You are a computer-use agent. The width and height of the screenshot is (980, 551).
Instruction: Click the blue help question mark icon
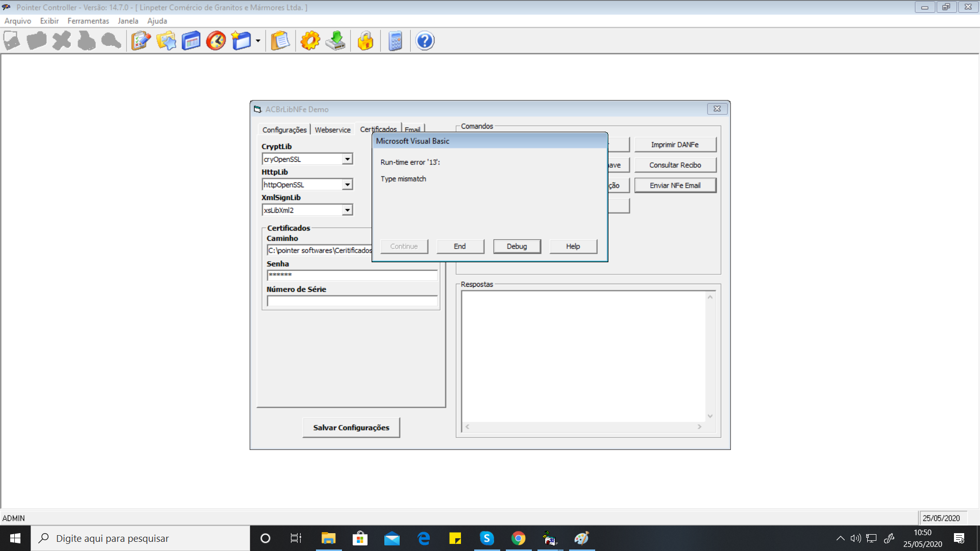(425, 41)
